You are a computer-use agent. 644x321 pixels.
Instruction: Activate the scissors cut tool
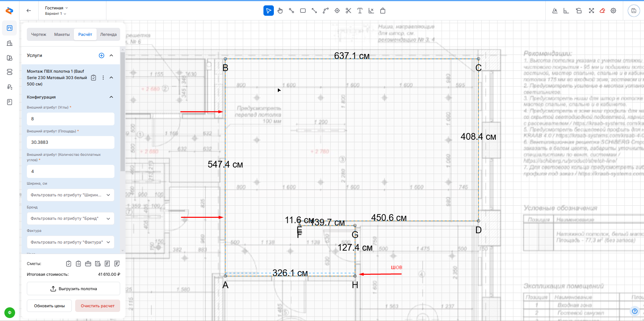(348, 11)
